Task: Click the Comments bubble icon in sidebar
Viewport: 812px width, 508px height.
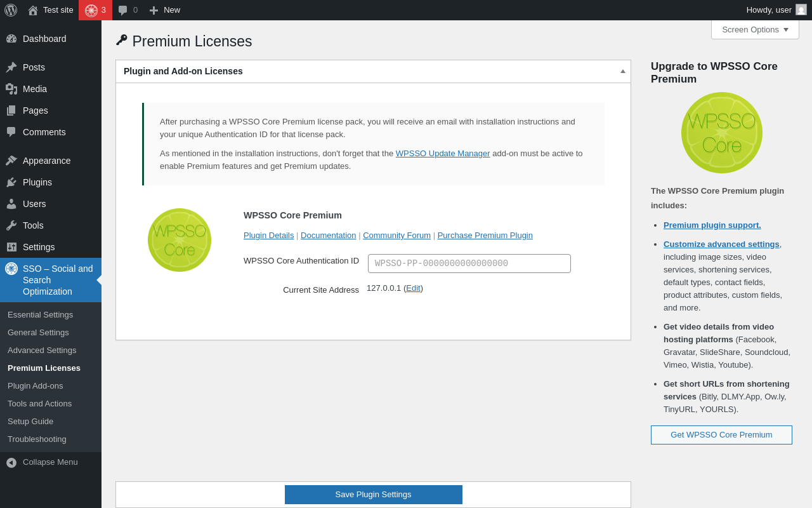Action: 11,132
